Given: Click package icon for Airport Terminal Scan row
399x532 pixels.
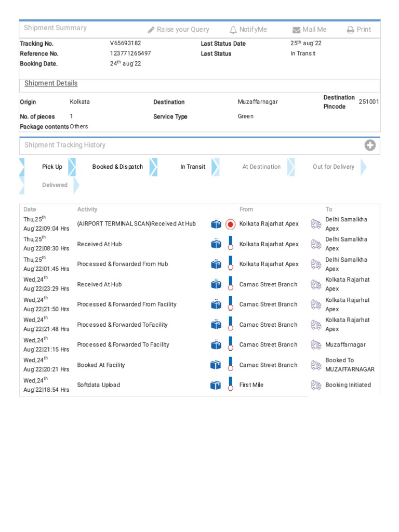Looking at the screenshot, I should (216, 224).
